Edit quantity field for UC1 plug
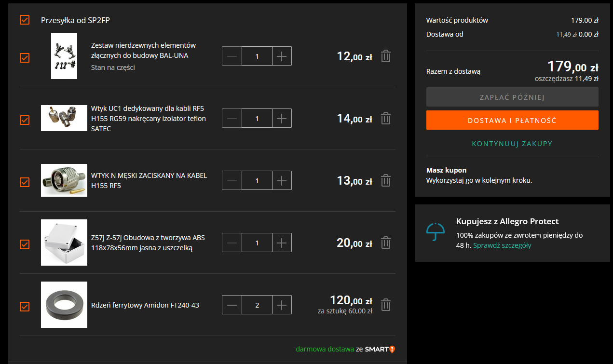 (x=257, y=118)
